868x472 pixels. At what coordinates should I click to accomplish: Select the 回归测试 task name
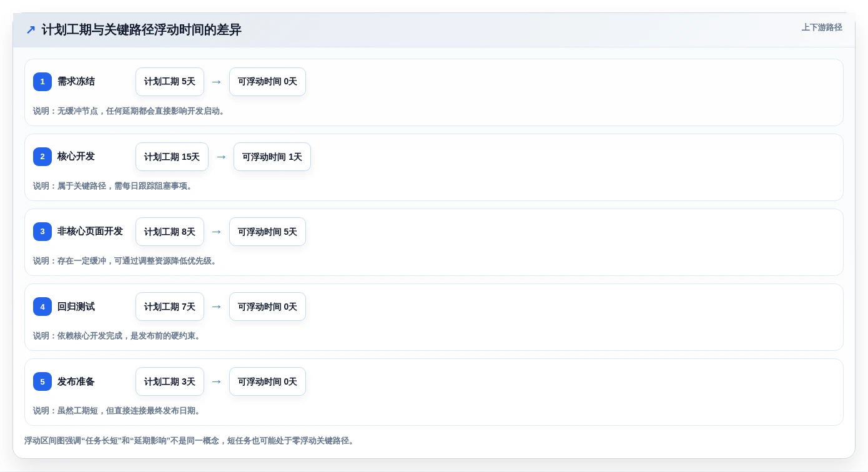click(x=76, y=307)
